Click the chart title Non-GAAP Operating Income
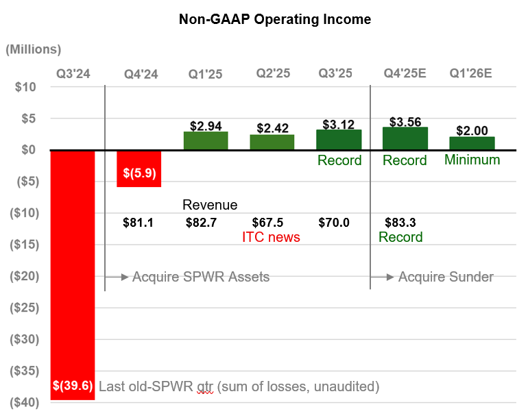528x420 pixels. pyautogui.click(x=274, y=19)
